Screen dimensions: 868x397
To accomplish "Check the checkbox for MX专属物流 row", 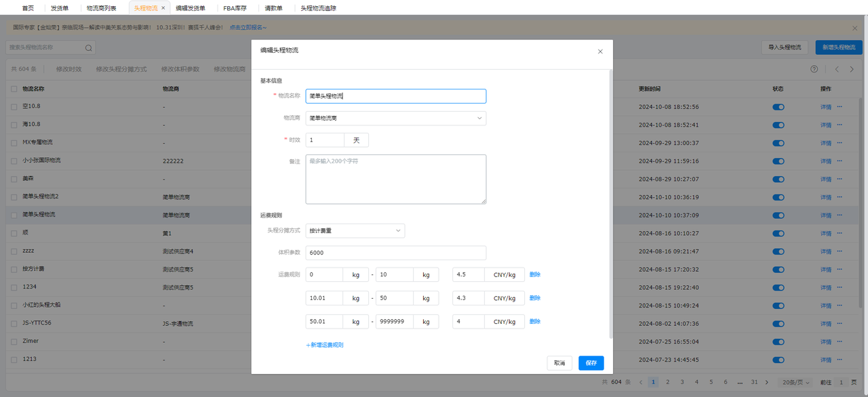I will tap(14, 143).
